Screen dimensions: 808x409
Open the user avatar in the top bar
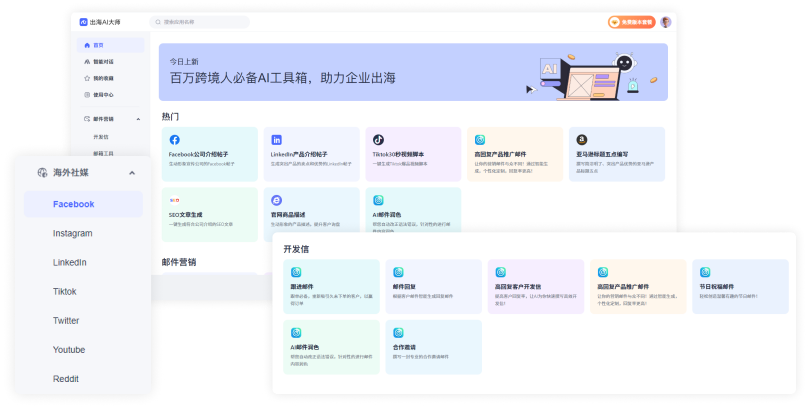666,22
